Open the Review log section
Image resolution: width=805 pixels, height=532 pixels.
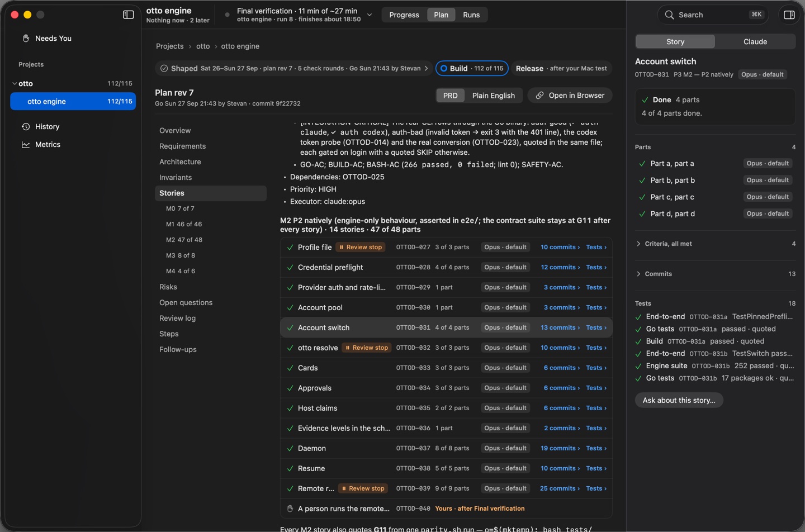(177, 319)
